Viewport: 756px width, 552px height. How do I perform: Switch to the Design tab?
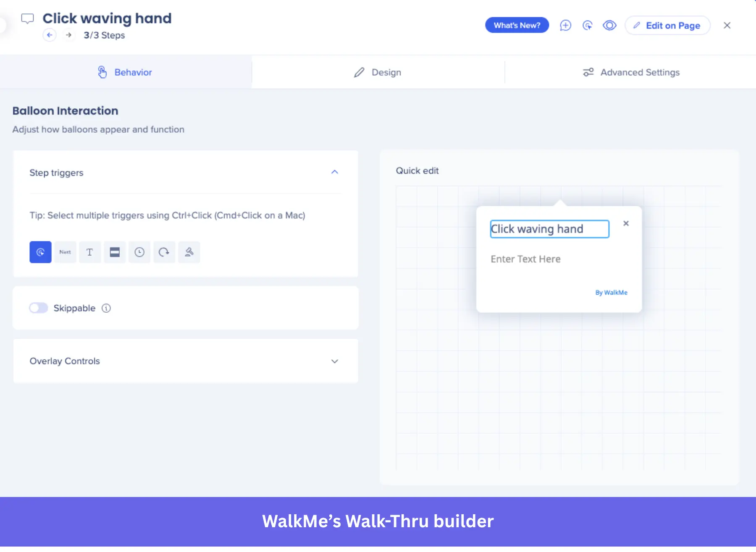[x=378, y=72]
